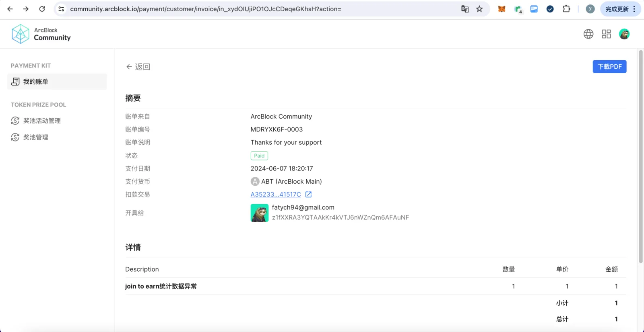Click the browser forward arrow
Viewport: 644px width, 332px height.
click(x=26, y=9)
